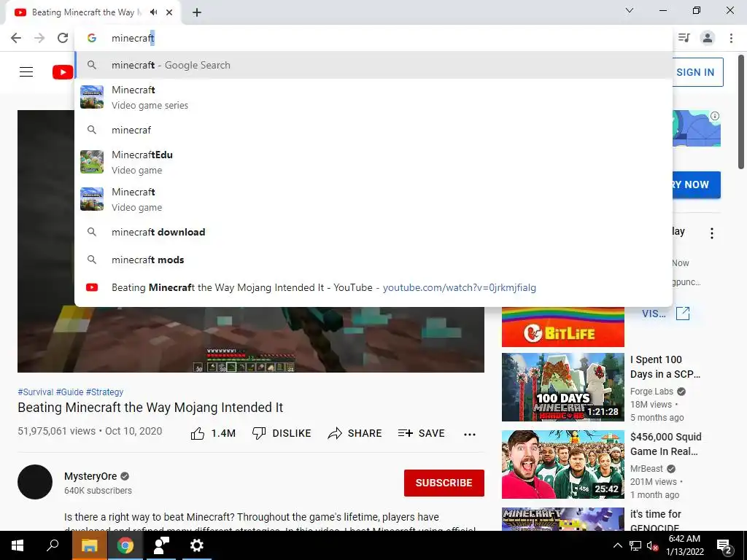Open '$456,000 Squid Game In Real' title
This screenshot has width=747, height=560.
click(665, 444)
